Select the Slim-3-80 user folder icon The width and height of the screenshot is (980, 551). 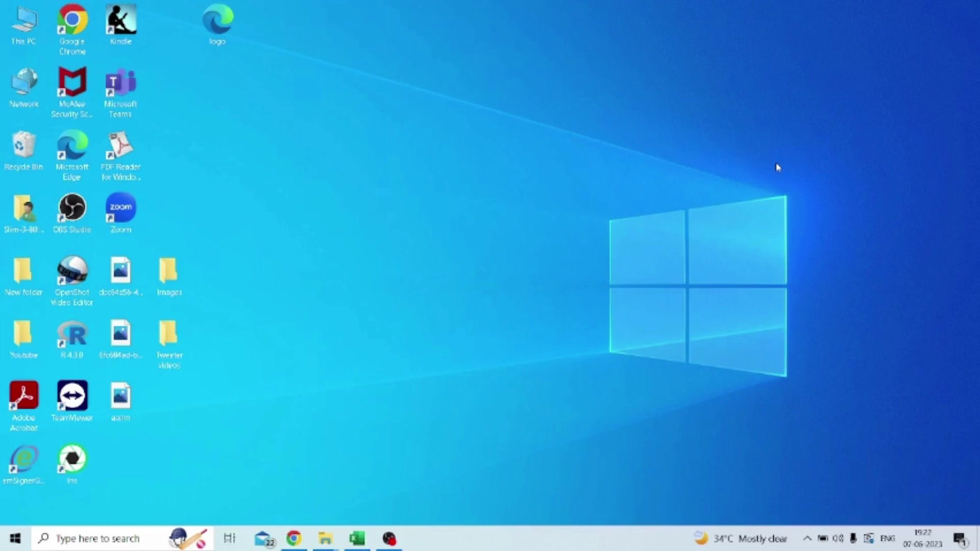tap(23, 213)
